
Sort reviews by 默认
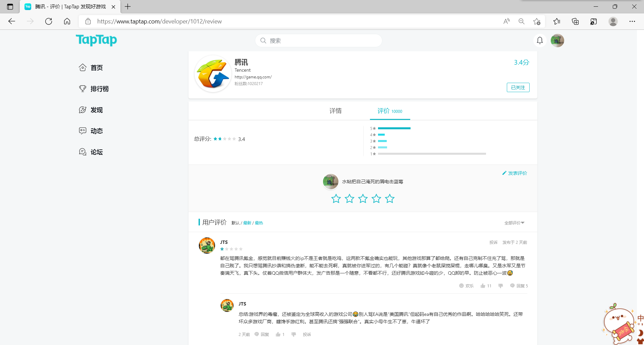pos(235,223)
